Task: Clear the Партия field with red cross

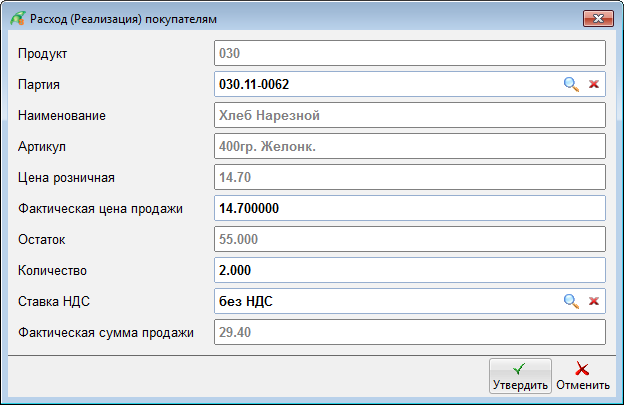Action: pos(594,84)
